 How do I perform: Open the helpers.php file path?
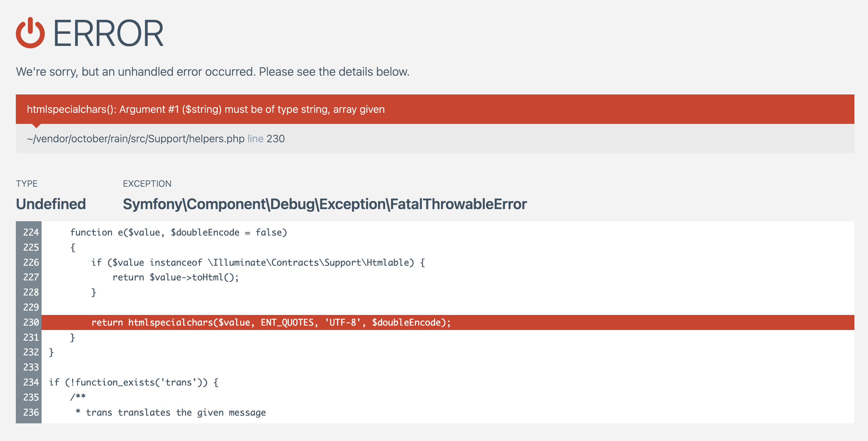pyautogui.click(x=135, y=139)
